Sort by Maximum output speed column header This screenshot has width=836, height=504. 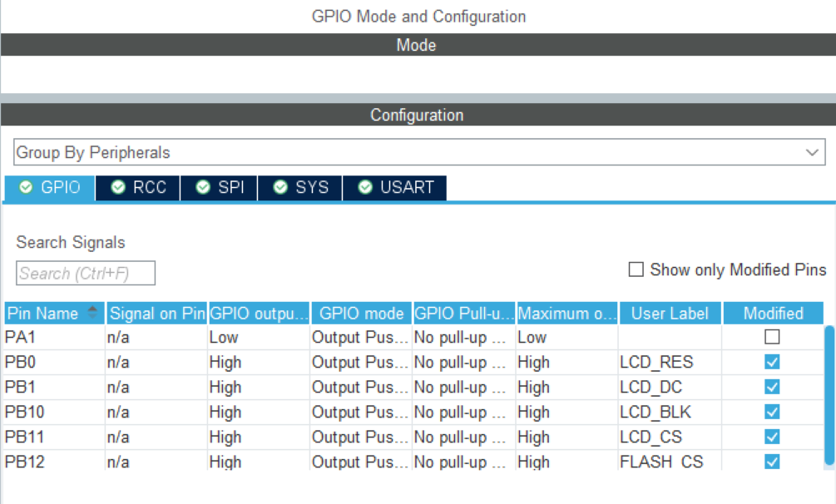567,313
